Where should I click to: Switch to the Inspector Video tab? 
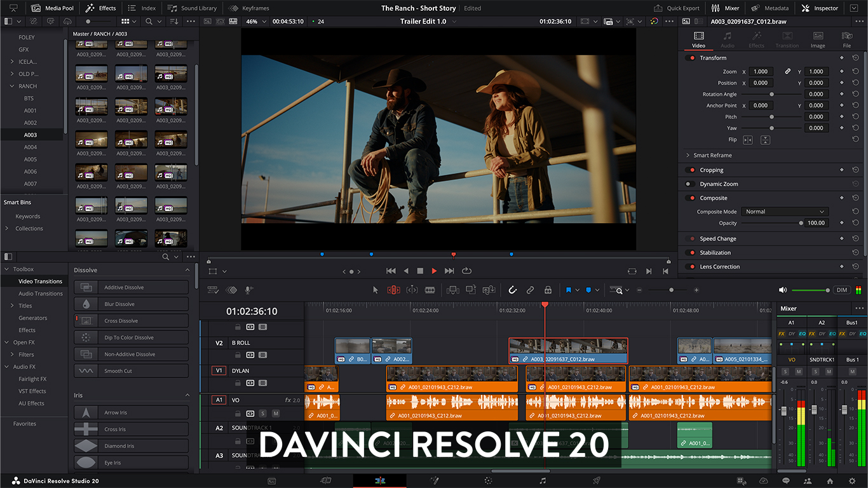tap(698, 40)
